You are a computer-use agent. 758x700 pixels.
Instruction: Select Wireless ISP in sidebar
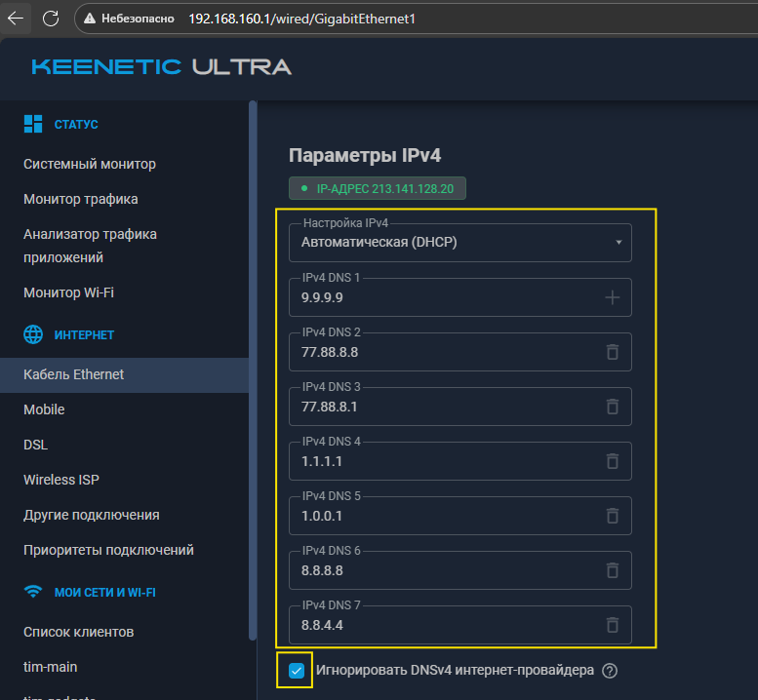point(61,480)
